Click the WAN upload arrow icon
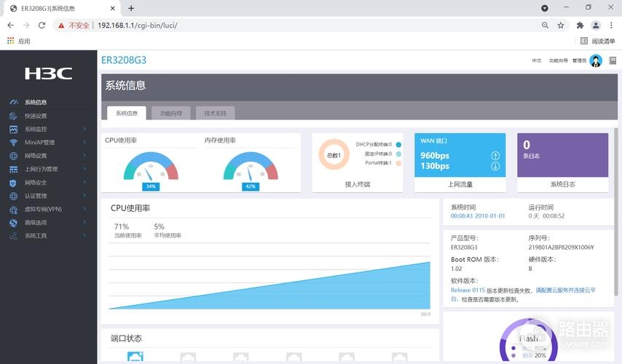622x364 pixels. click(x=495, y=156)
